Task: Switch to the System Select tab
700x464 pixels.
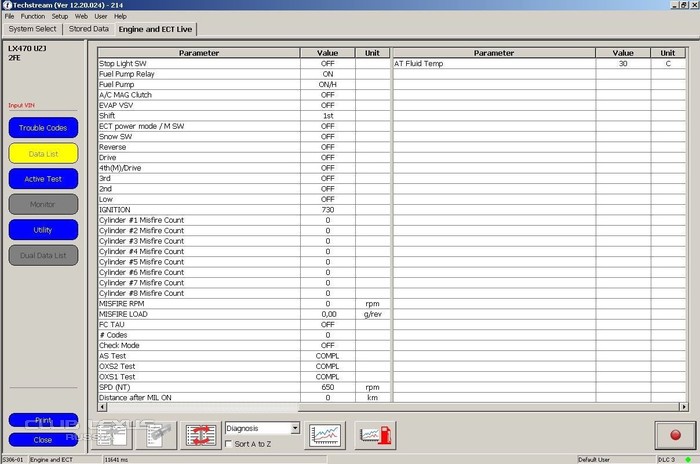Action: coord(33,29)
